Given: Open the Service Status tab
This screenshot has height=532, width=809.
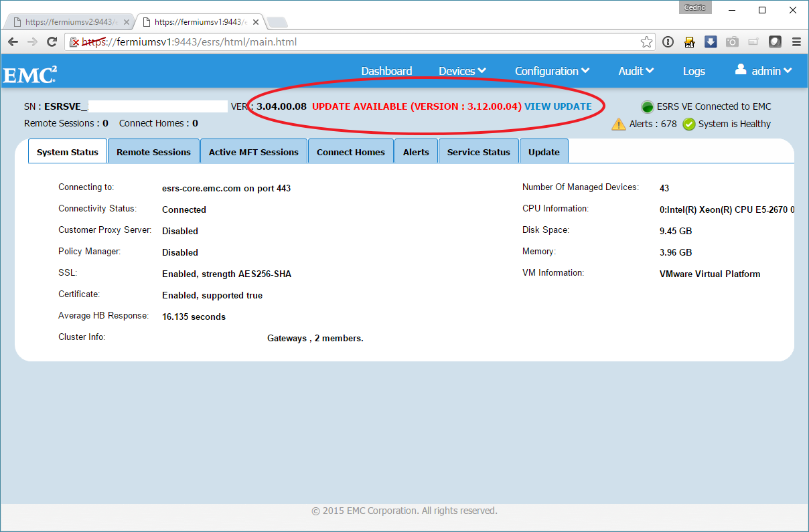Looking at the screenshot, I should click(478, 152).
